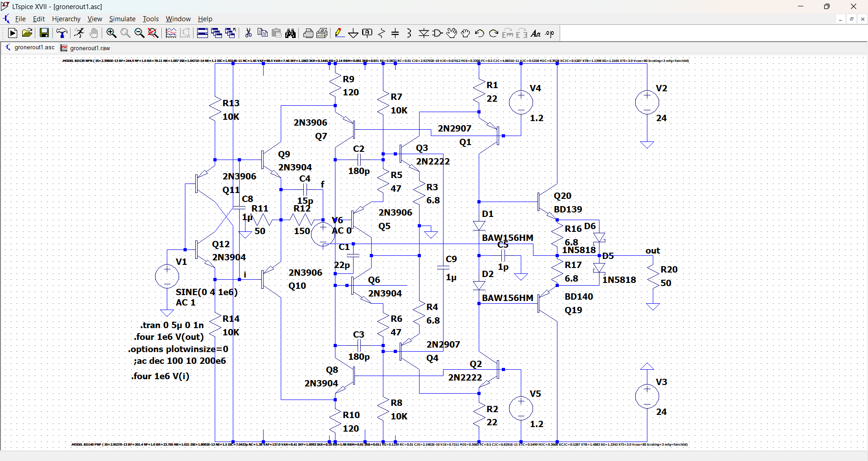Image resolution: width=868 pixels, height=461 pixels.
Task: Select the Move open-hand tool
Action: pos(452,33)
